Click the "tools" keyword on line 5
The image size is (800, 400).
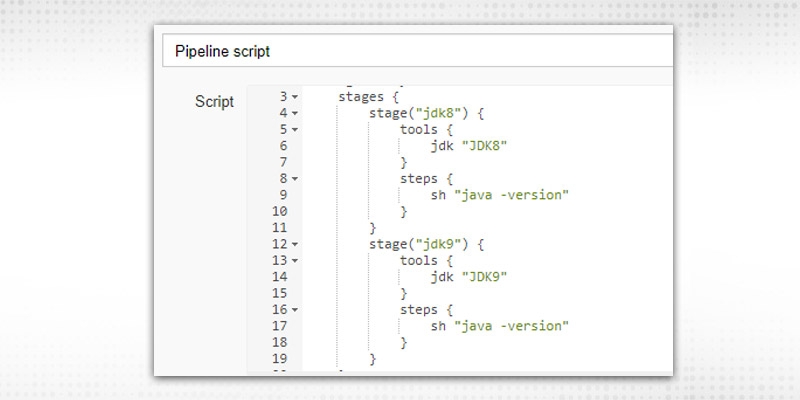tap(418, 130)
